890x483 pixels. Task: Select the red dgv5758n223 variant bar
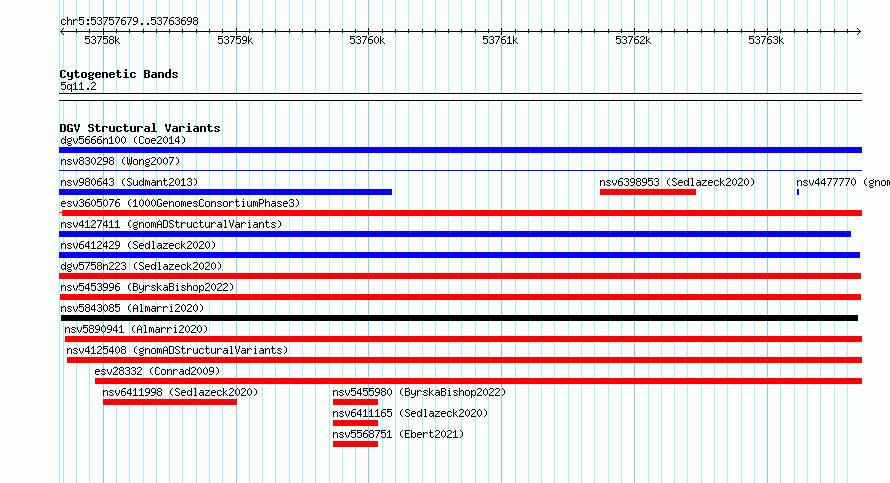(460, 276)
